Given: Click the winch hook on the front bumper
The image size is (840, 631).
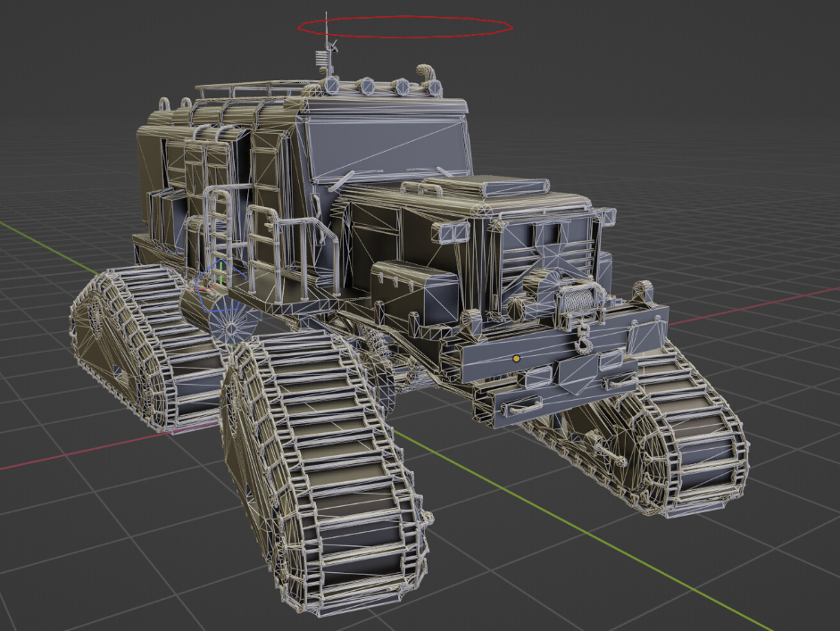Looking at the screenshot, I should click(x=582, y=341).
